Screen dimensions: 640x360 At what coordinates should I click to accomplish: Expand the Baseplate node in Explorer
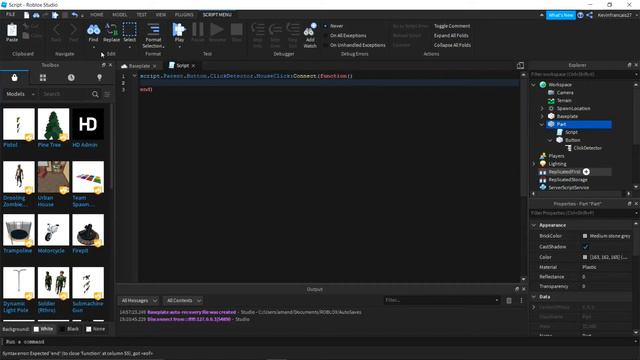pyautogui.click(x=542, y=116)
